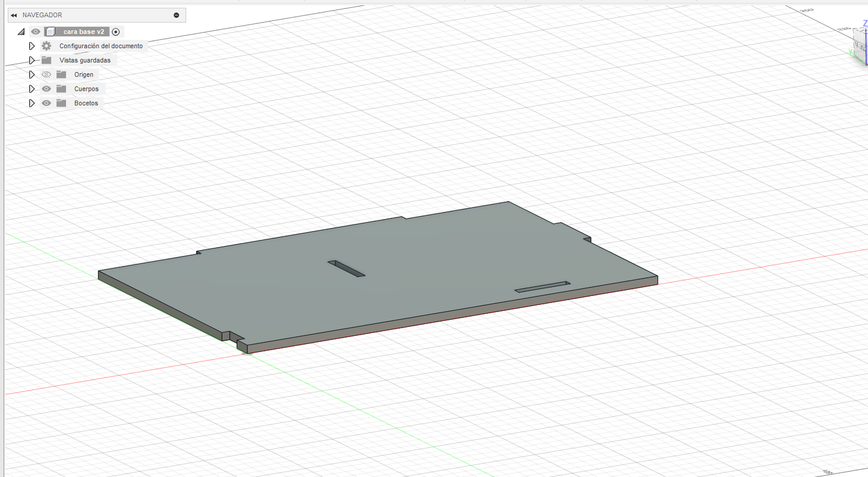Click the minus button on NAVEGADOR header
The height and width of the screenshot is (477, 868).
[x=177, y=15]
